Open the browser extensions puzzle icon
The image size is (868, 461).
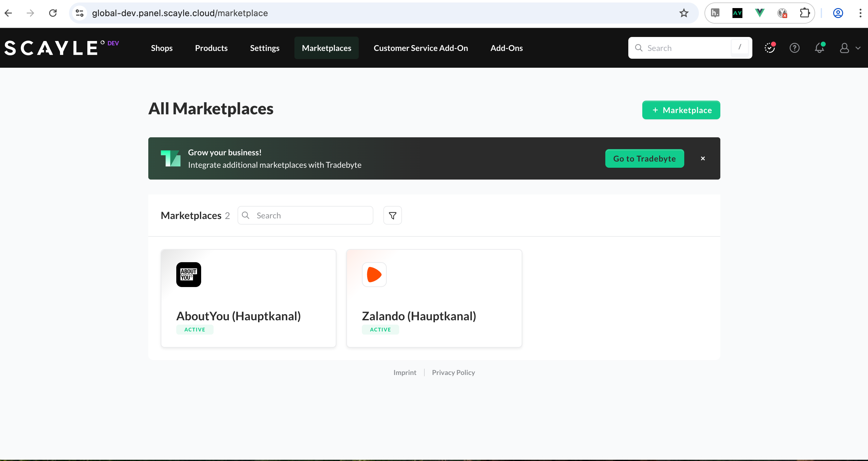(804, 13)
